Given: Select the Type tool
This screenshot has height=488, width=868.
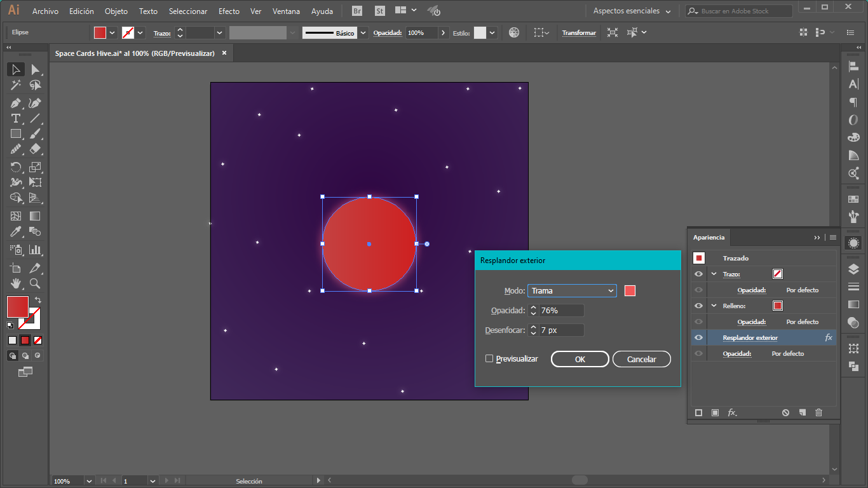Looking at the screenshot, I should pos(16,119).
